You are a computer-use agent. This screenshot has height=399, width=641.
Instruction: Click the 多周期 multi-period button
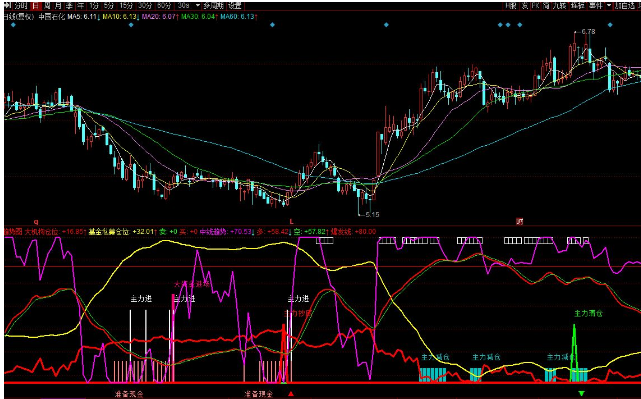pos(214,6)
